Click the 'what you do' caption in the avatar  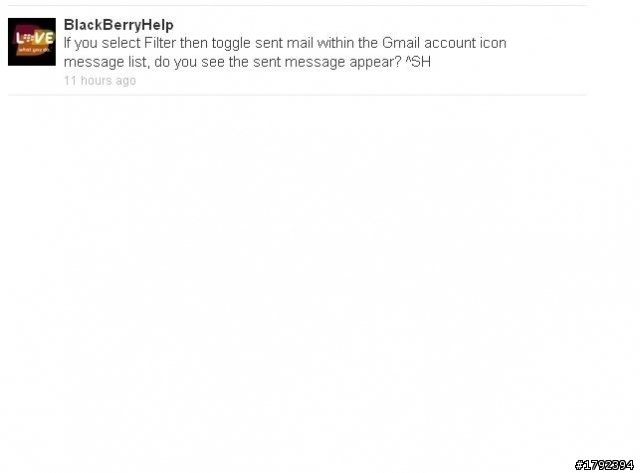point(34,50)
